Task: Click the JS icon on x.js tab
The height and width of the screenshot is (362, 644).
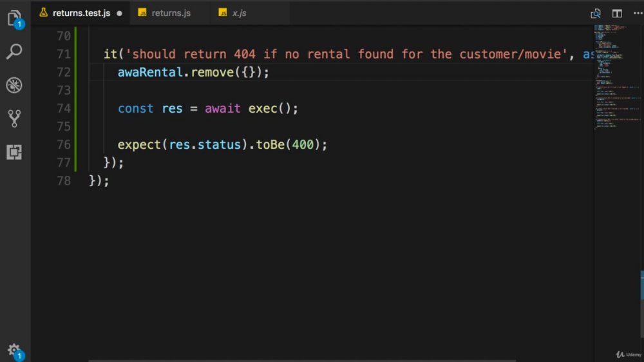Action: (x=223, y=13)
